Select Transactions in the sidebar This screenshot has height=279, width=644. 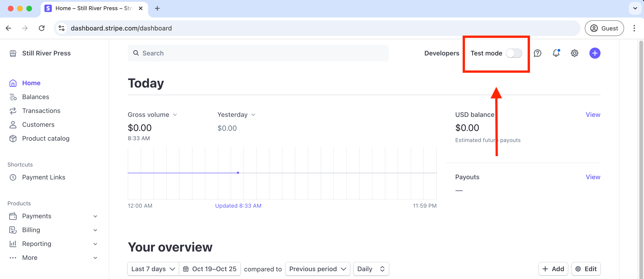point(41,111)
